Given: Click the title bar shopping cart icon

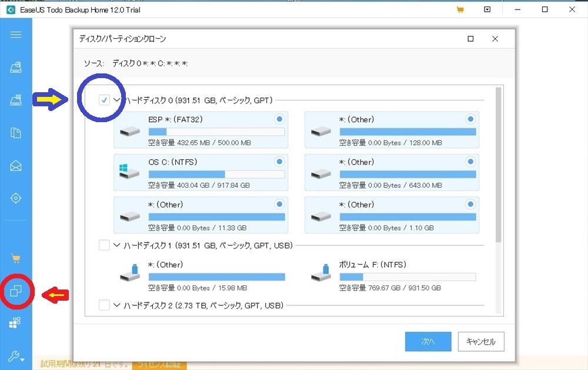Looking at the screenshot, I should tap(460, 10).
